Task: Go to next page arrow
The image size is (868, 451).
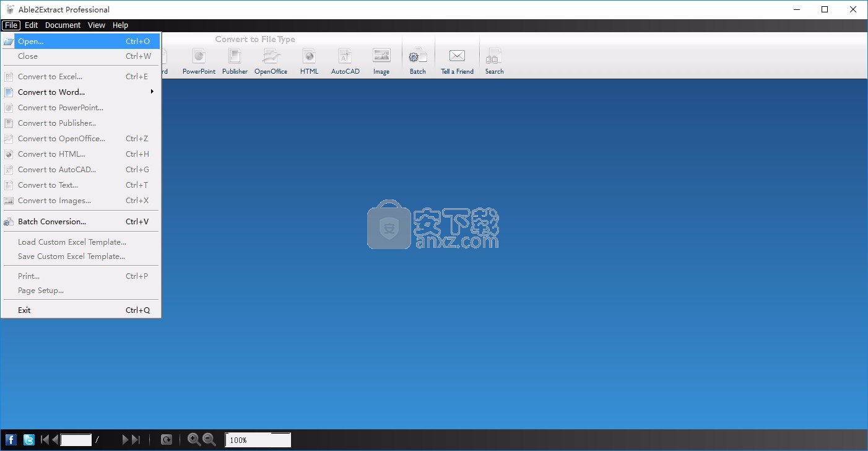Action: tap(126, 440)
